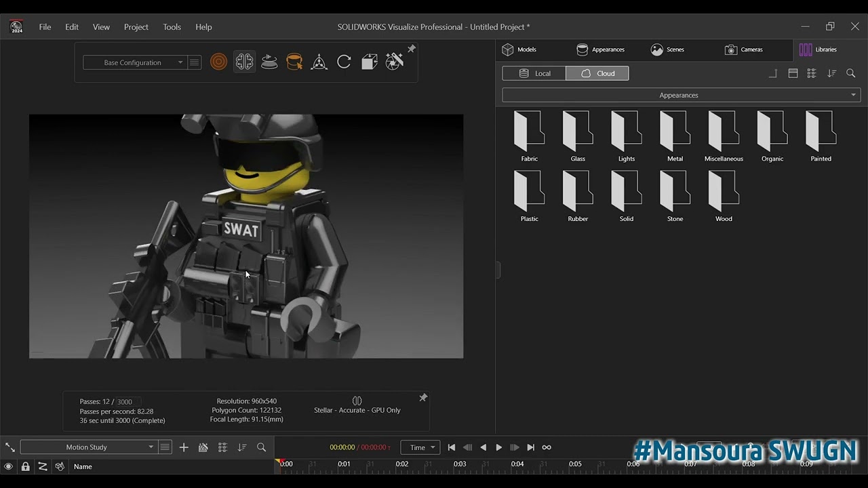Image resolution: width=868 pixels, height=488 pixels.
Task: Edit the maximum passes field showing 3000
Action: (x=128, y=402)
